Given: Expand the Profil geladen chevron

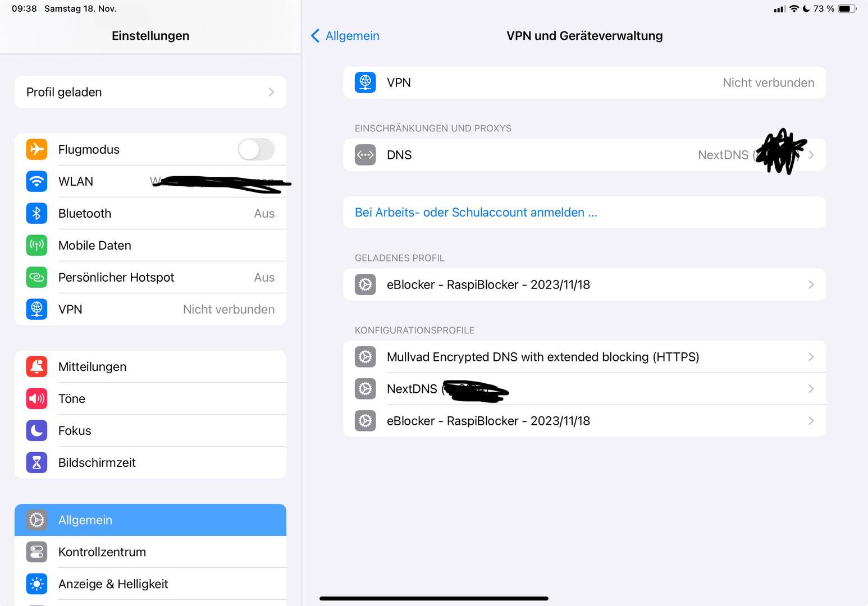Looking at the screenshot, I should [x=271, y=92].
